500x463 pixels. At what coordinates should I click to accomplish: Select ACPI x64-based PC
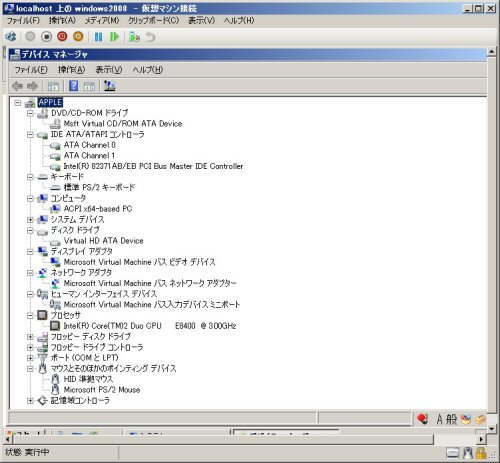98,209
